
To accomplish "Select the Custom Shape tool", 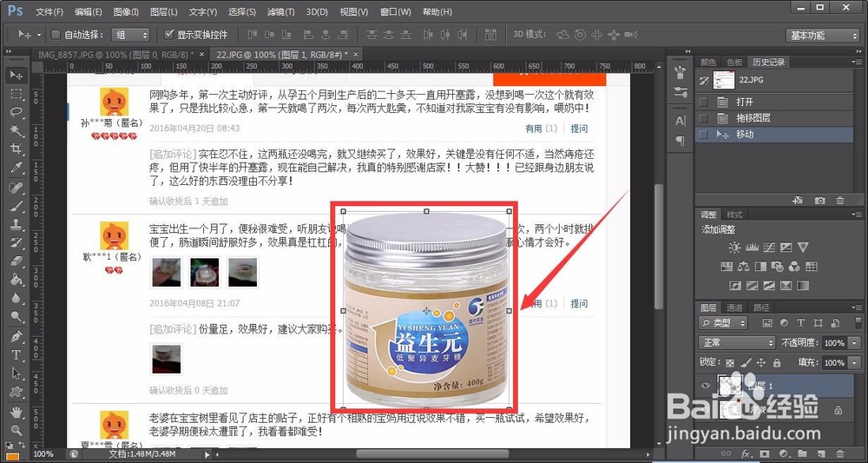I will click(16, 392).
